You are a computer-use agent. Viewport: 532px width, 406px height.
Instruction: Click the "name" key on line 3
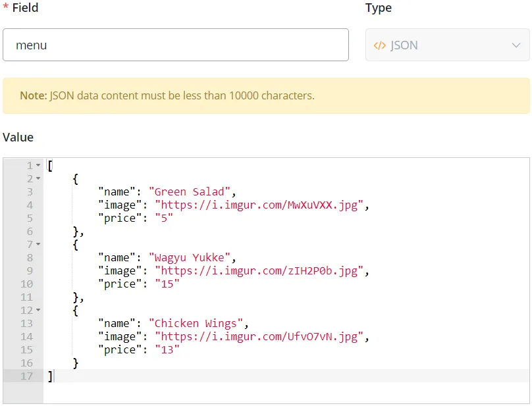(117, 192)
